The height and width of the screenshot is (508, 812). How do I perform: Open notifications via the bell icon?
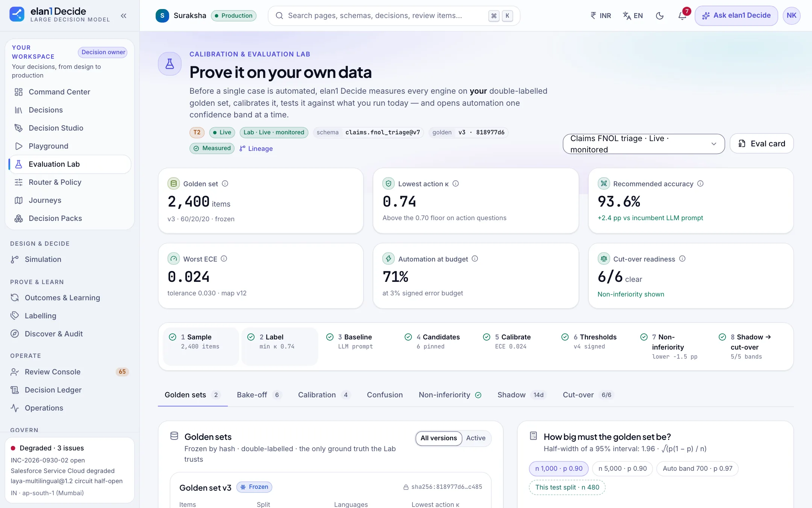point(682,16)
